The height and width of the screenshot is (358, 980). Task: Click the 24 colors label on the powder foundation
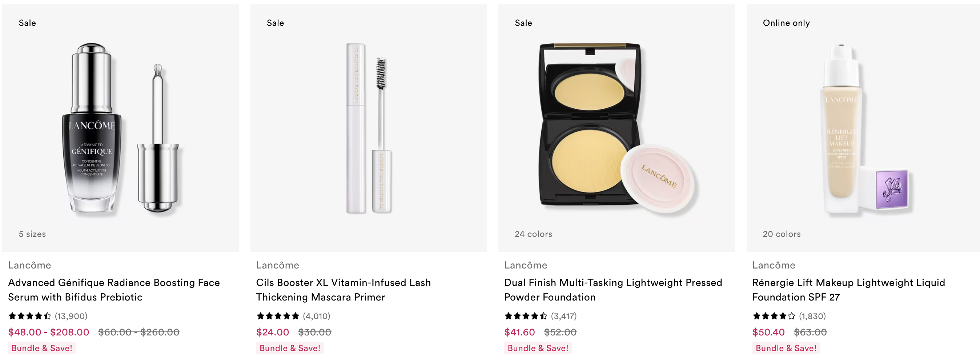coord(533,234)
